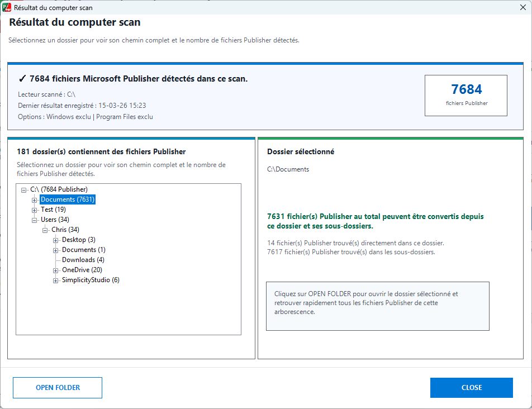Select the OneDrive (20) folder
Viewport: 532px width, 409px height.
coord(82,270)
